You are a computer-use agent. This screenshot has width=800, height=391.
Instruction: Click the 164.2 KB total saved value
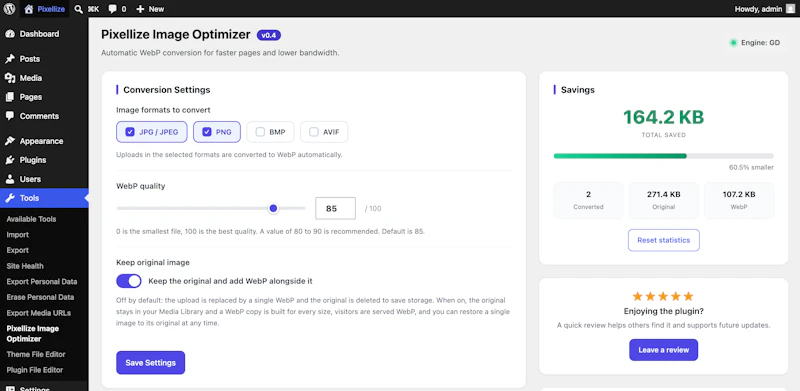(663, 117)
